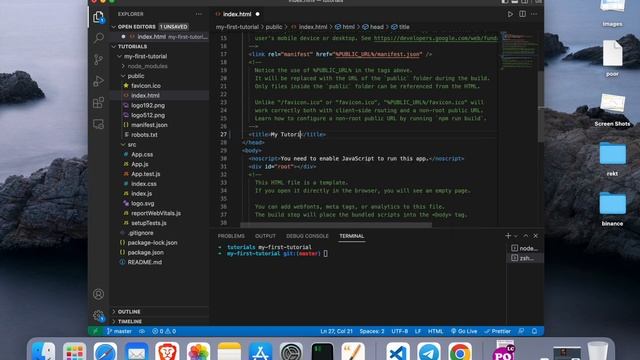
Task: Open App Store from the dock
Action: tap(260, 352)
